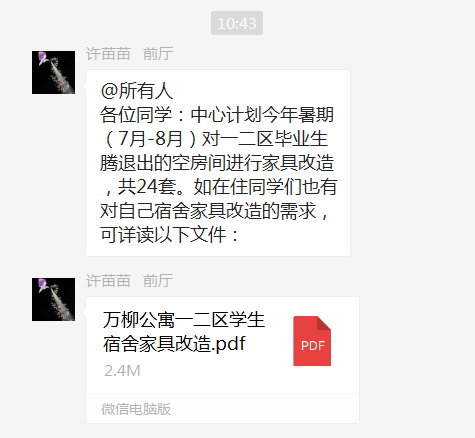475x438 pixels.
Task: Click the folded corner of the PDF icon
Action: pos(324,323)
